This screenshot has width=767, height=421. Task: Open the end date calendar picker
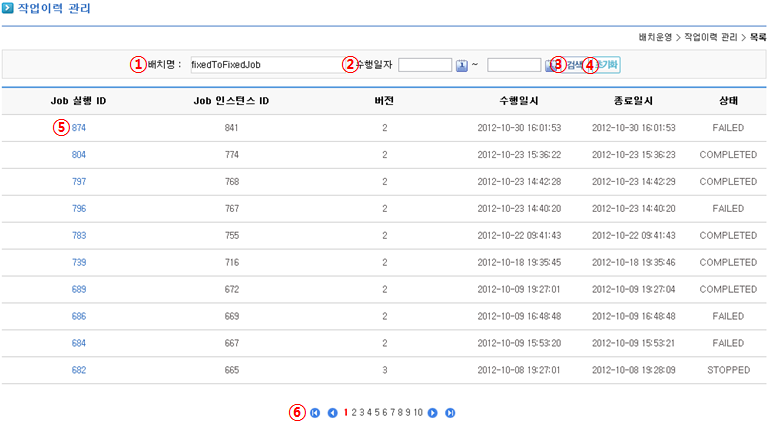(x=549, y=66)
